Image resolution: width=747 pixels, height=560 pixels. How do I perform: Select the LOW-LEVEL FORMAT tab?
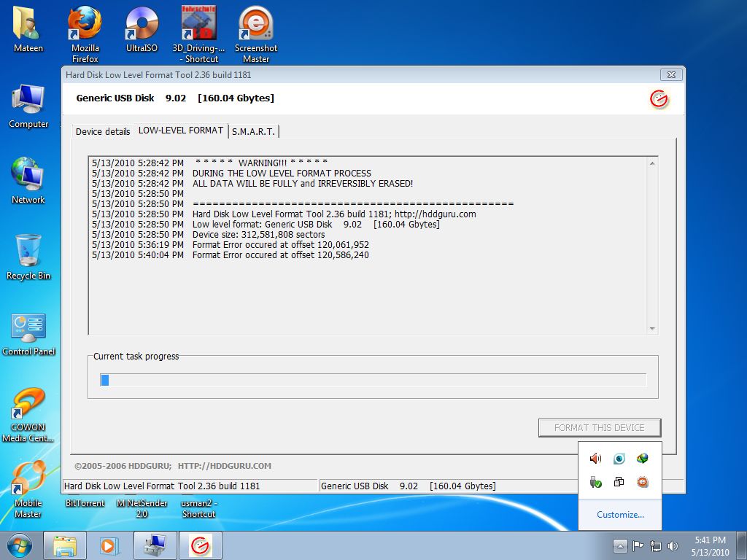(181, 131)
